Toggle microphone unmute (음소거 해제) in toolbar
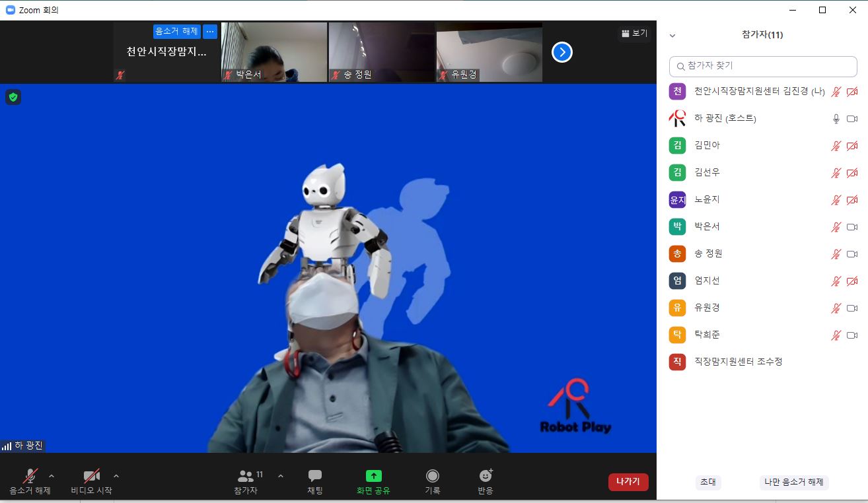 (30, 481)
